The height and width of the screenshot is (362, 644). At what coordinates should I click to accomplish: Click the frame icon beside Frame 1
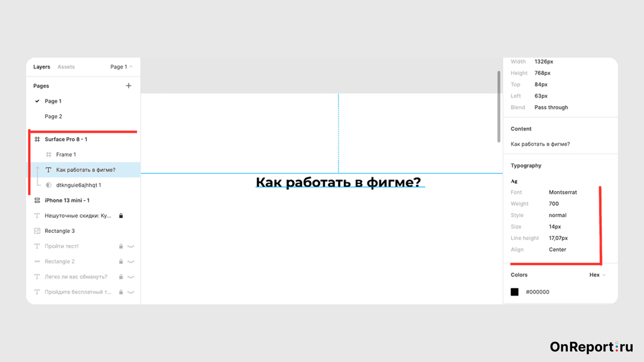point(49,155)
